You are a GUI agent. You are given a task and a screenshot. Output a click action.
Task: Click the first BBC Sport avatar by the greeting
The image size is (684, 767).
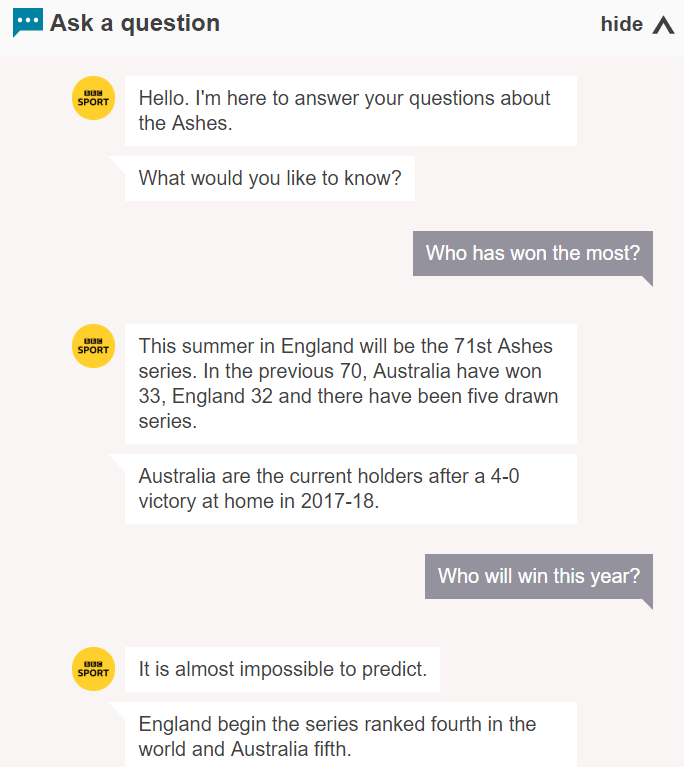point(93,98)
